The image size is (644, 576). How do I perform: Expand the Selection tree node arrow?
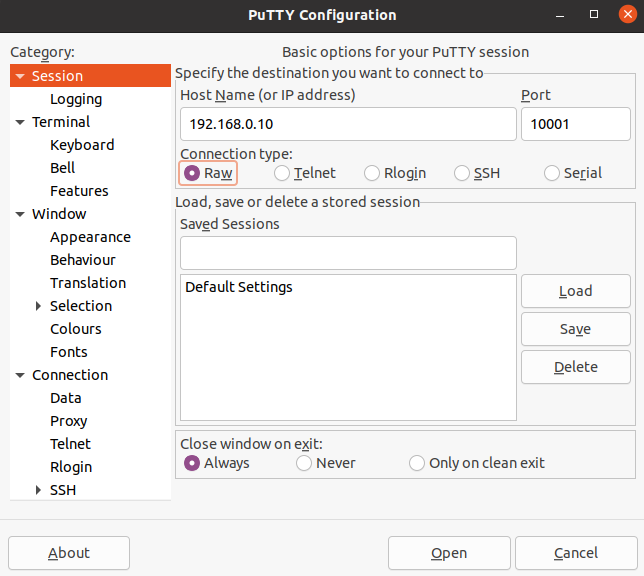[x=39, y=306]
